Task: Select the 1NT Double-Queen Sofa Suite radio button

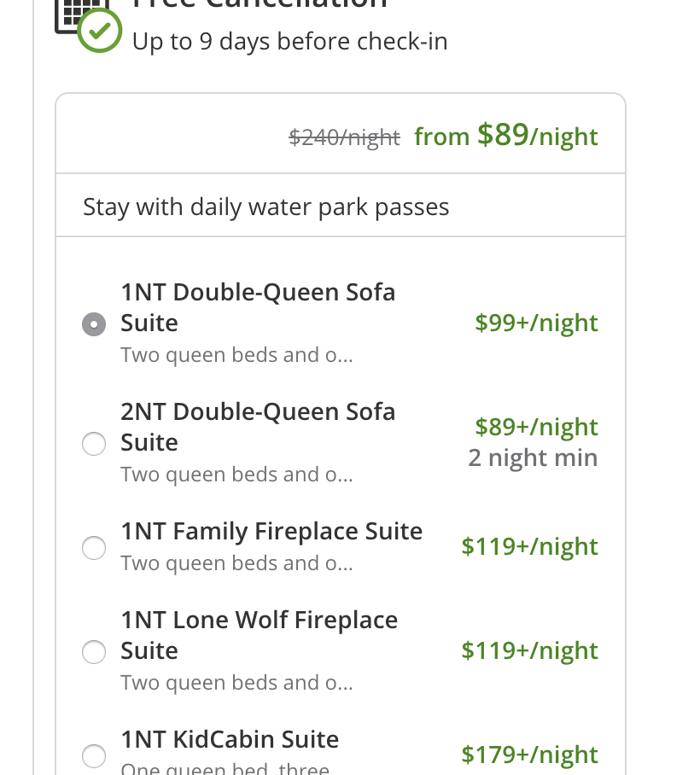Action: [94, 324]
